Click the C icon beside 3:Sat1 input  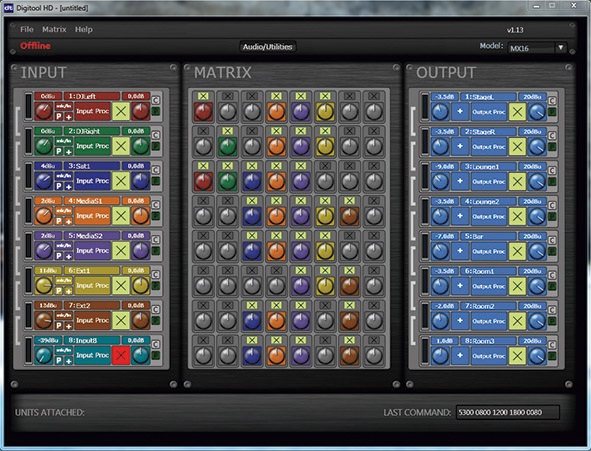(x=155, y=170)
